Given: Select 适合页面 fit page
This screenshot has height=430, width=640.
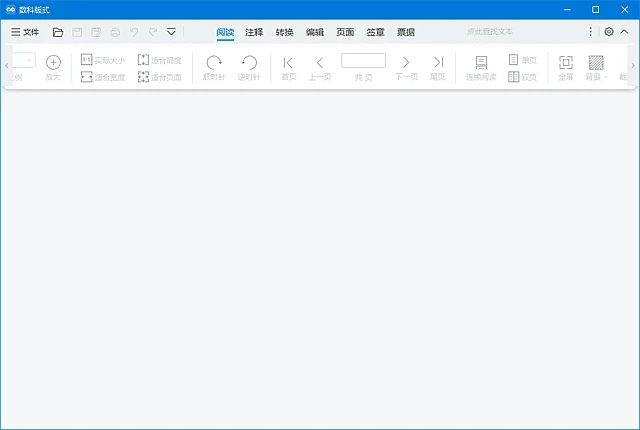Looking at the screenshot, I should pyautogui.click(x=160, y=77).
